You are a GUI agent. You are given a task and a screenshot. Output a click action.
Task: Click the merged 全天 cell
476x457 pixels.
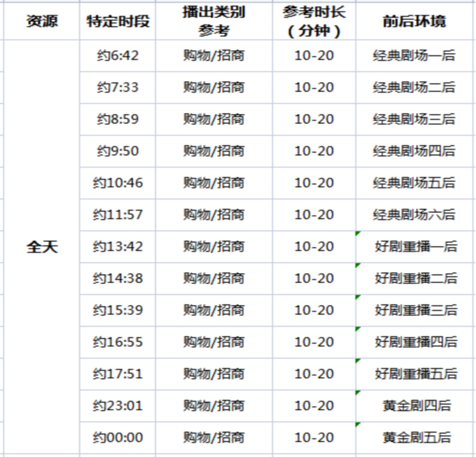click(x=42, y=247)
